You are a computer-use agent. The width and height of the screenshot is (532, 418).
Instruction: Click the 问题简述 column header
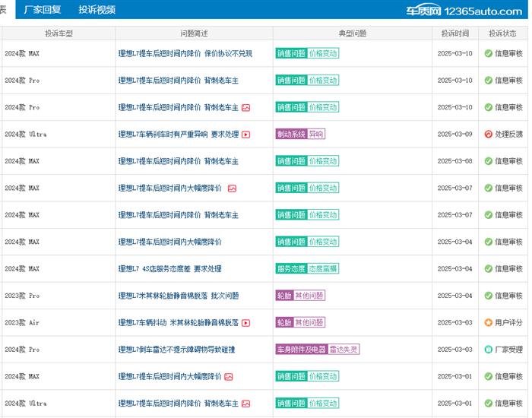194,33
